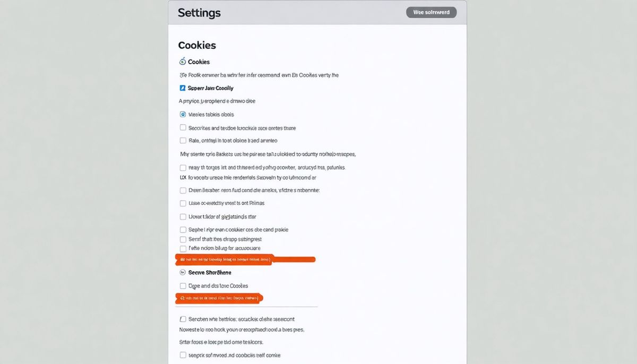Click the green icon beside the Cookies subheading
Image resolution: width=637 pixels, height=364 pixels.
pyautogui.click(x=183, y=62)
